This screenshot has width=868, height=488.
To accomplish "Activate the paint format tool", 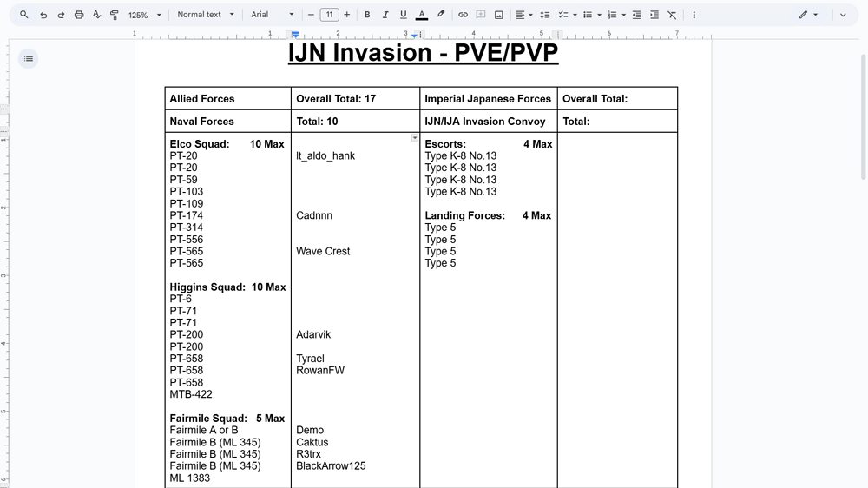I will pos(115,15).
